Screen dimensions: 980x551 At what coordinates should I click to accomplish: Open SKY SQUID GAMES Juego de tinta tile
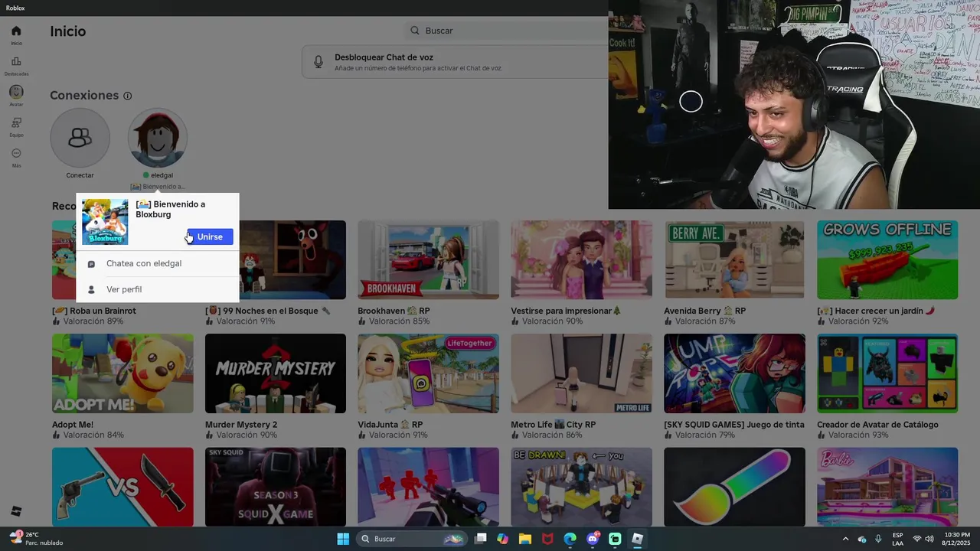(x=734, y=373)
